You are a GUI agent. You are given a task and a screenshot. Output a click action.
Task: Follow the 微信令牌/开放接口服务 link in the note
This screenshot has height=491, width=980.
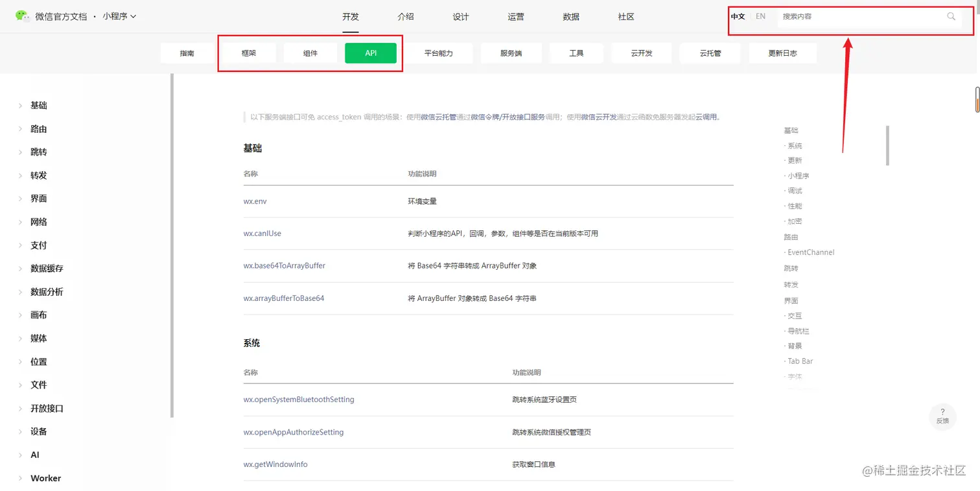[507, 117]
